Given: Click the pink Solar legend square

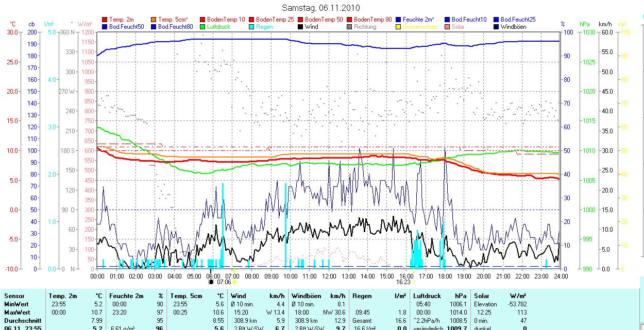Looking at the screenshot, I should [x=448, y=27].
